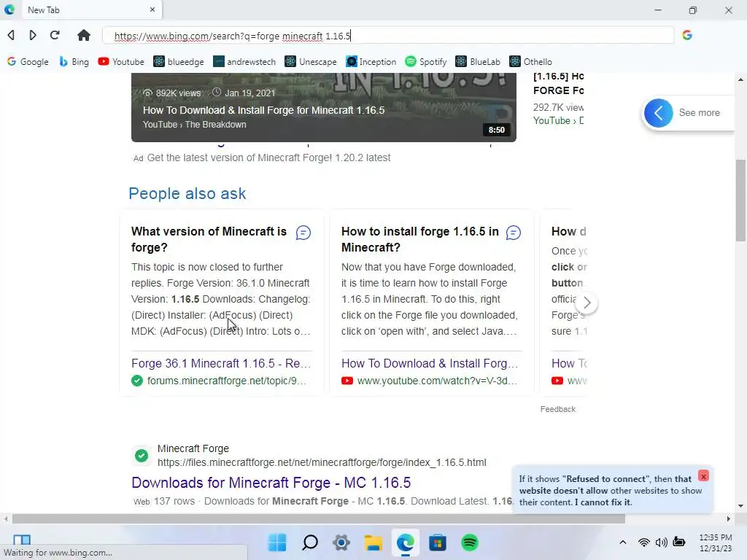Open the Youtube bookmark
Image resolution: width=747 pixels, height=560 pixels.
click(121, 62)
